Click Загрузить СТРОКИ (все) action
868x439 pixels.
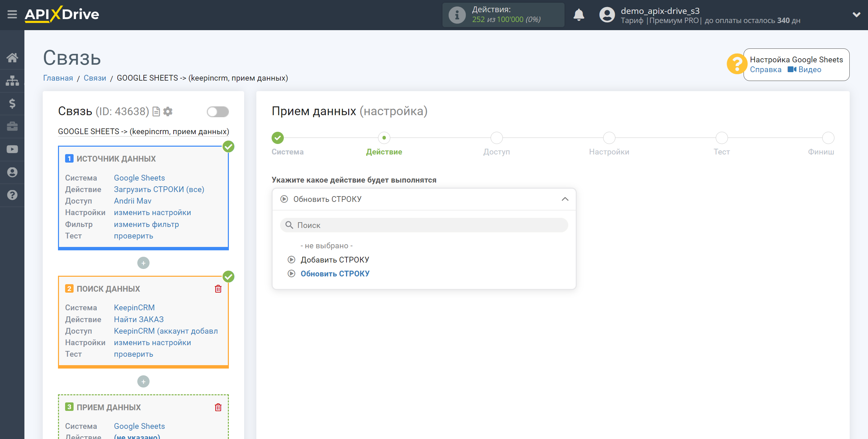pos(159,189)
